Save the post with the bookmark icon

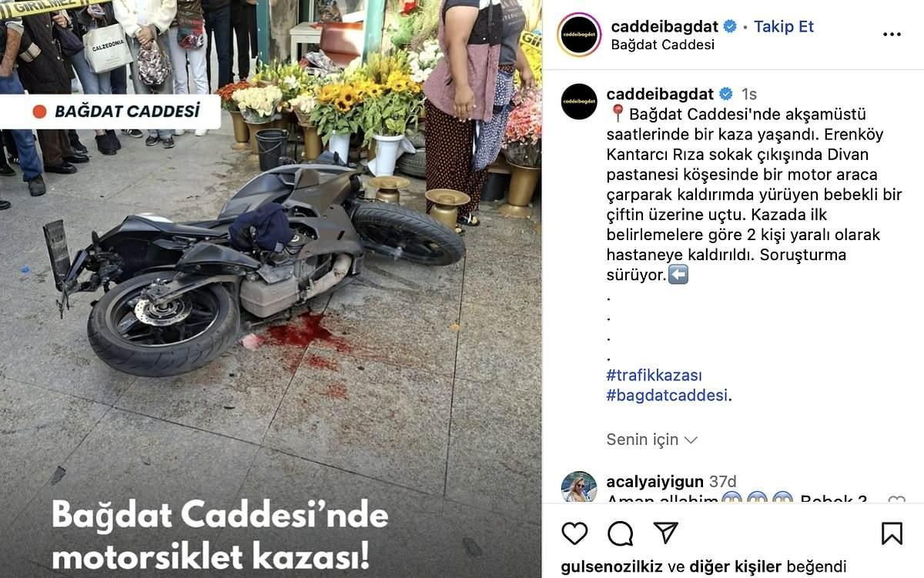892,533
